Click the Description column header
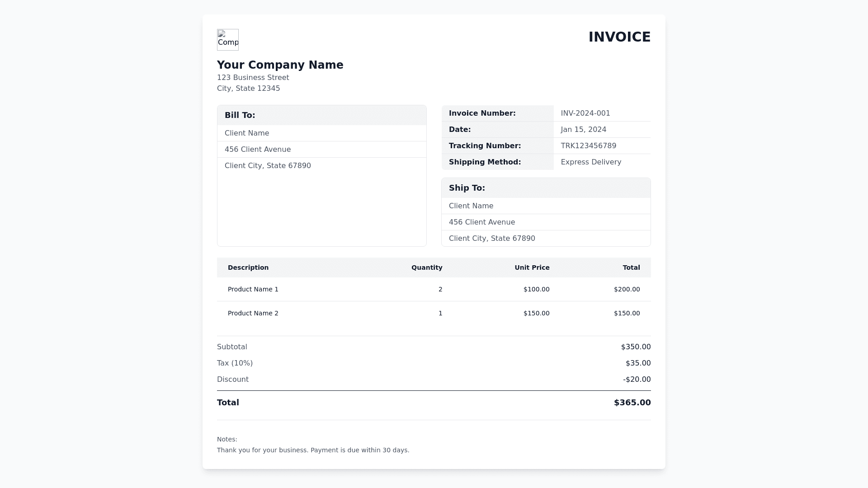 click(248, 267)
